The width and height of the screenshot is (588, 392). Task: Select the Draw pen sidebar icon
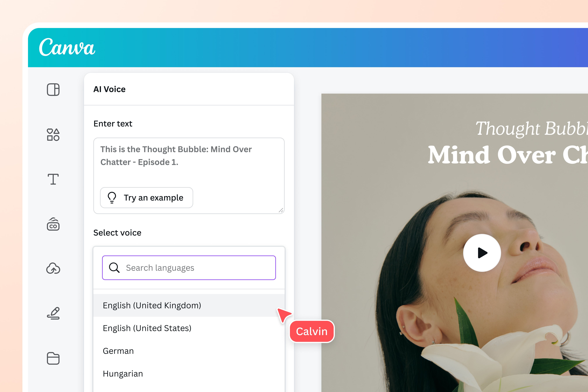[53, 314]
